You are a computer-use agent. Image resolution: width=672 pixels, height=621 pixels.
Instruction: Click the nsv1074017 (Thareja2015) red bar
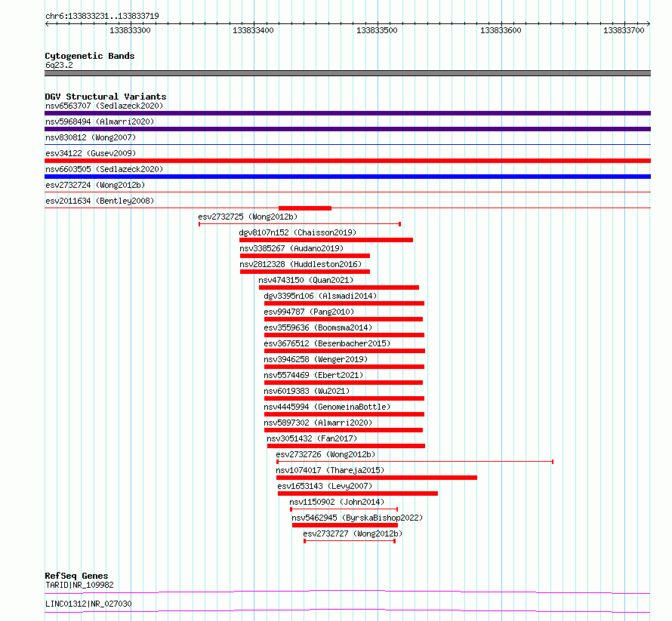[377, 478]
